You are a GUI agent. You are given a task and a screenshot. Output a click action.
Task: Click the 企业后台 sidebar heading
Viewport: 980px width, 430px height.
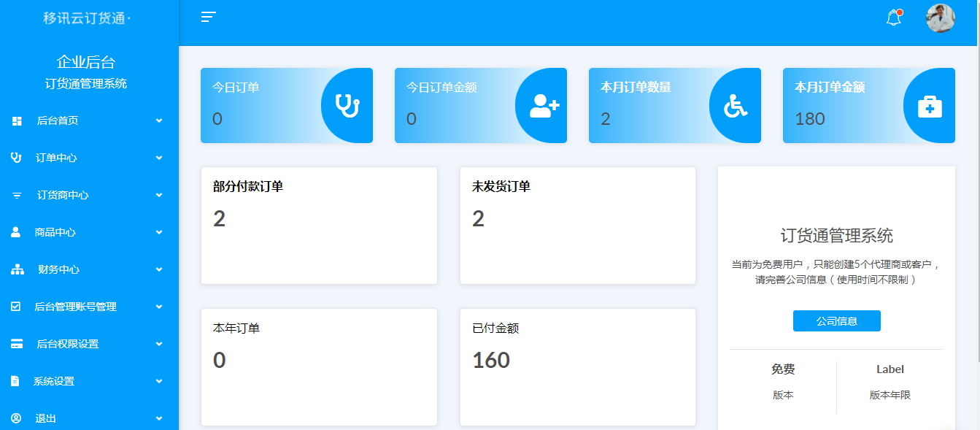point(86,62)
